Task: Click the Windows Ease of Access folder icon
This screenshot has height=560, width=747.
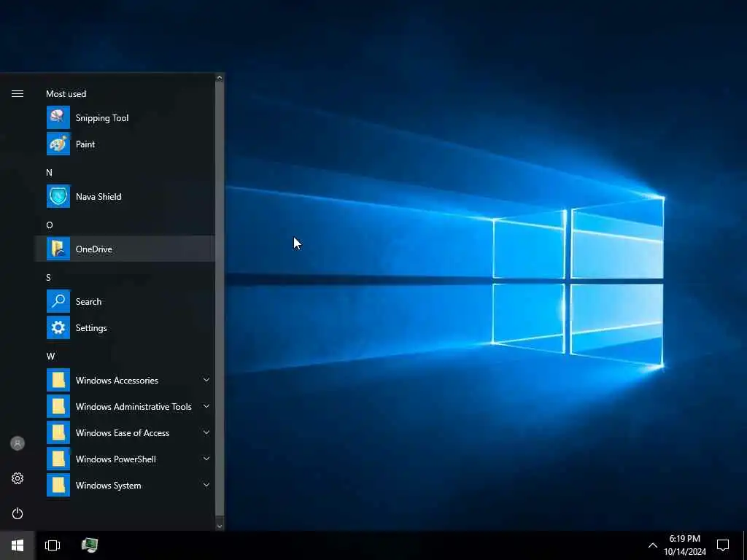Action: click(58, 432)
